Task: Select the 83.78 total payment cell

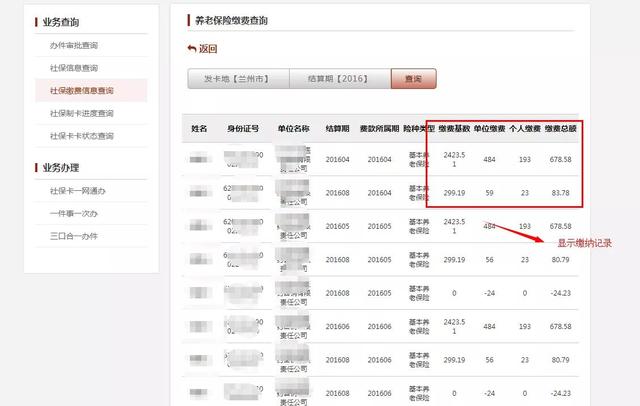Action: point(560,193)
